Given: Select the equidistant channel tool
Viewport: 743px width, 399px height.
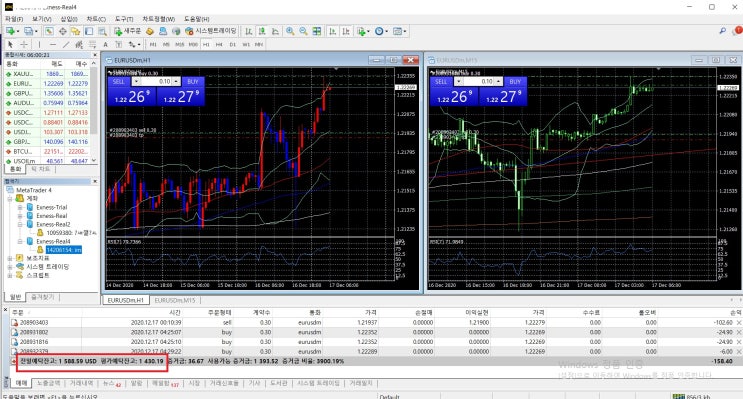Looking at the screenshot, I should point(79,44).
